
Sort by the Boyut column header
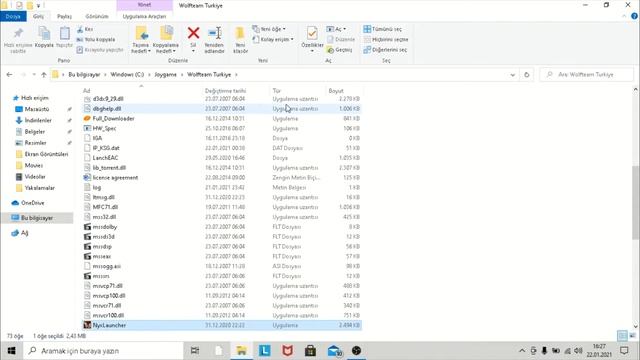pyautogui.click(x=336, y=91)
